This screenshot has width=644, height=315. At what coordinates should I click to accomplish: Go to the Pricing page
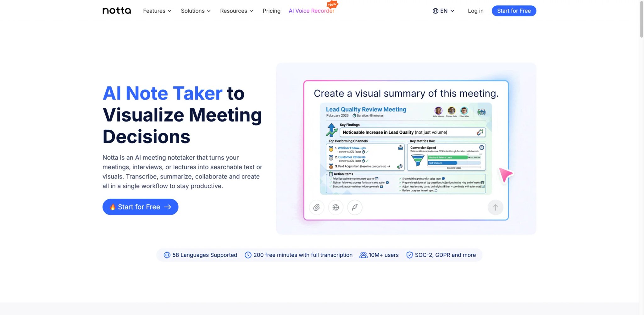coord(272,11)
